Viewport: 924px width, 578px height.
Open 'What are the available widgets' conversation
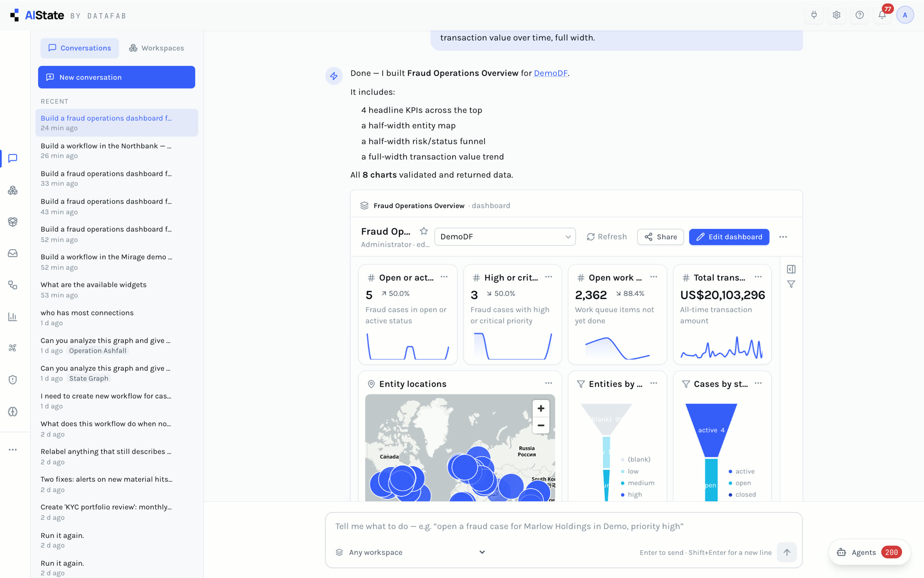click(116, 289)
